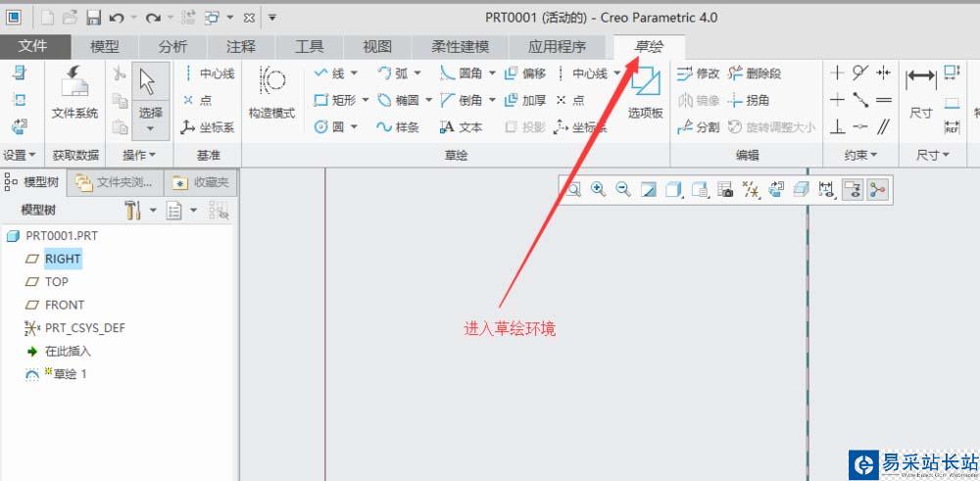Viewport: 980px width, 481px height.
Task: Click the refit view icon in the graphics toolbar
Action: [x=573, y=189]
